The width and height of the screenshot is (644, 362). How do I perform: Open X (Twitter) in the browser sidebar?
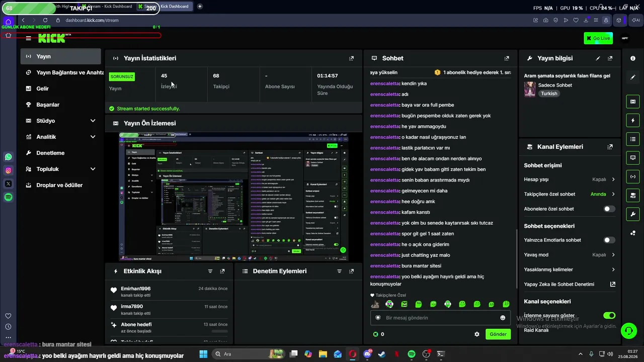[x=9, y=184]
